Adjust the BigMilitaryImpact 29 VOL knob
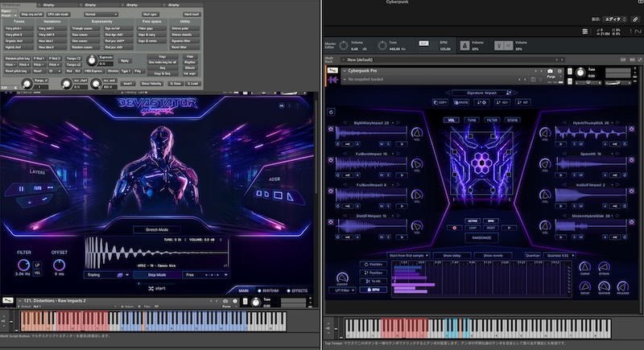This screenshot has height=350, width=644. 417,133
